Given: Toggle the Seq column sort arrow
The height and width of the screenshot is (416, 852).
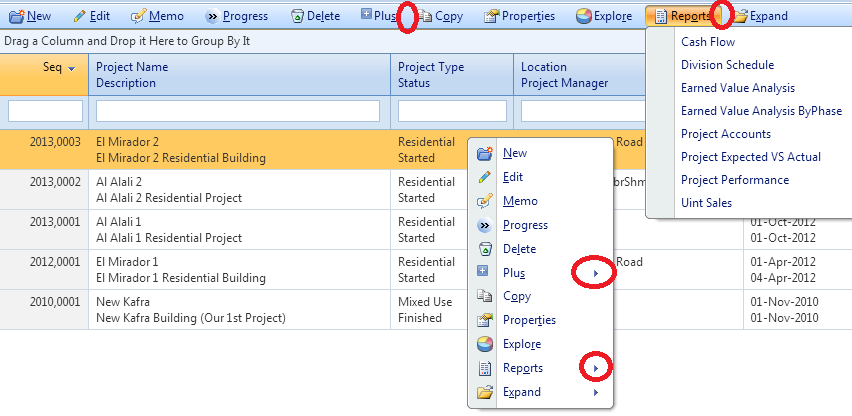Looking at the screenshot, I should (72, 67).
